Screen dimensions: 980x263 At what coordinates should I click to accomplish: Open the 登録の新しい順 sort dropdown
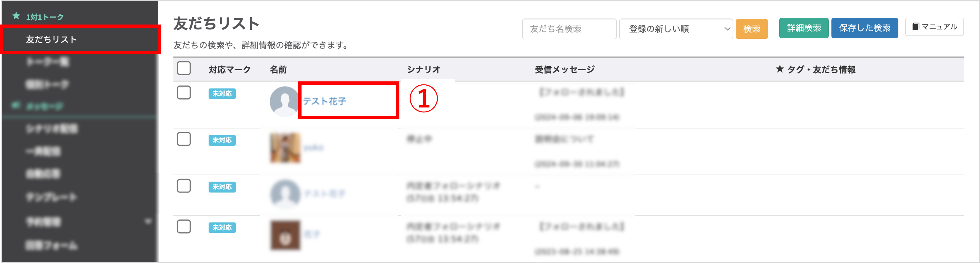coord(676,29)
